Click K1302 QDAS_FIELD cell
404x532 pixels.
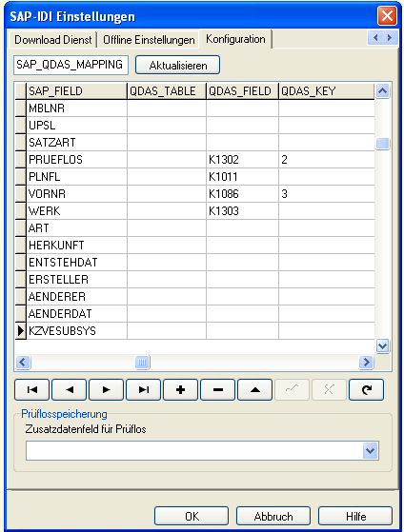coord(242,160)
